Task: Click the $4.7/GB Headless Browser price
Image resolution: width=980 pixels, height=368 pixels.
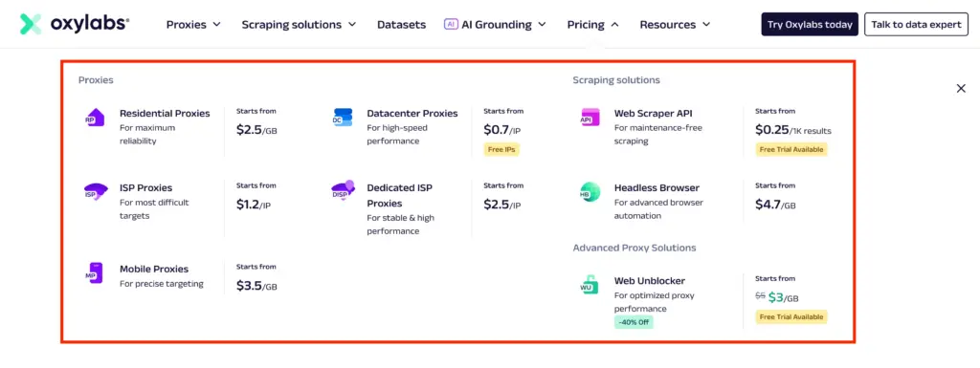Action: coord(775,204)
